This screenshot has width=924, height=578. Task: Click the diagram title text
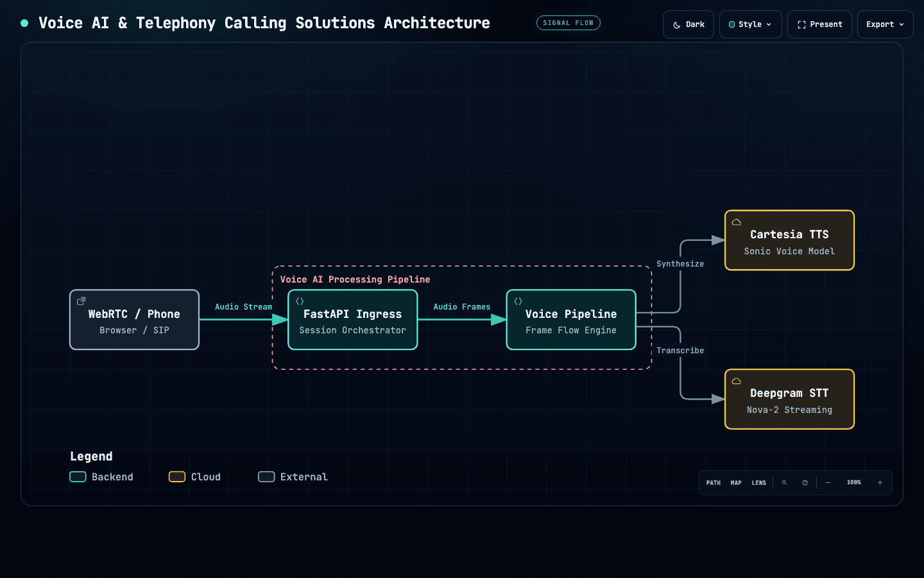pos(264,23)
